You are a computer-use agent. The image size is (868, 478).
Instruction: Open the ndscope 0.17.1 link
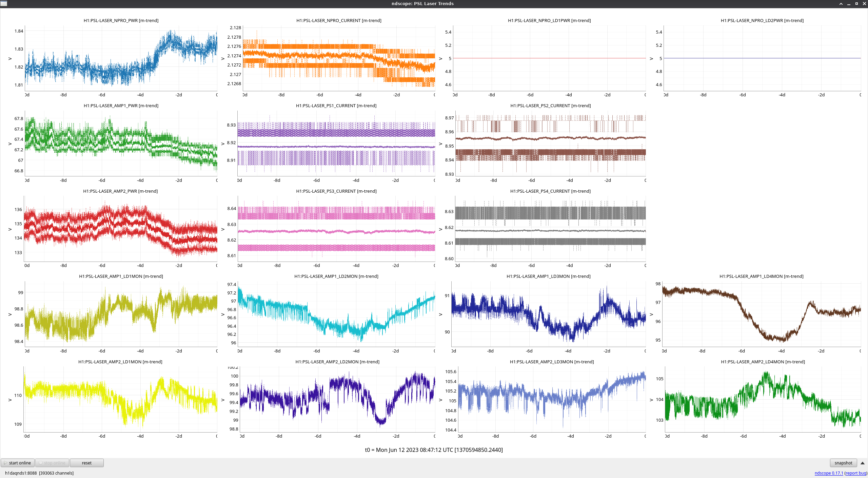pyautogui.click(x=829, y=473)
